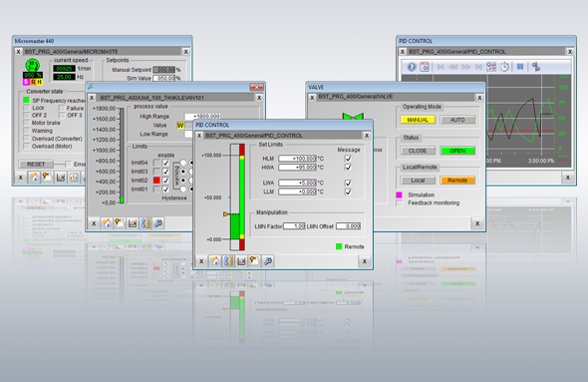Screen dimensions: 588x382
Task: Step forward in trend toolbar
Action: (x=466, y=67)
